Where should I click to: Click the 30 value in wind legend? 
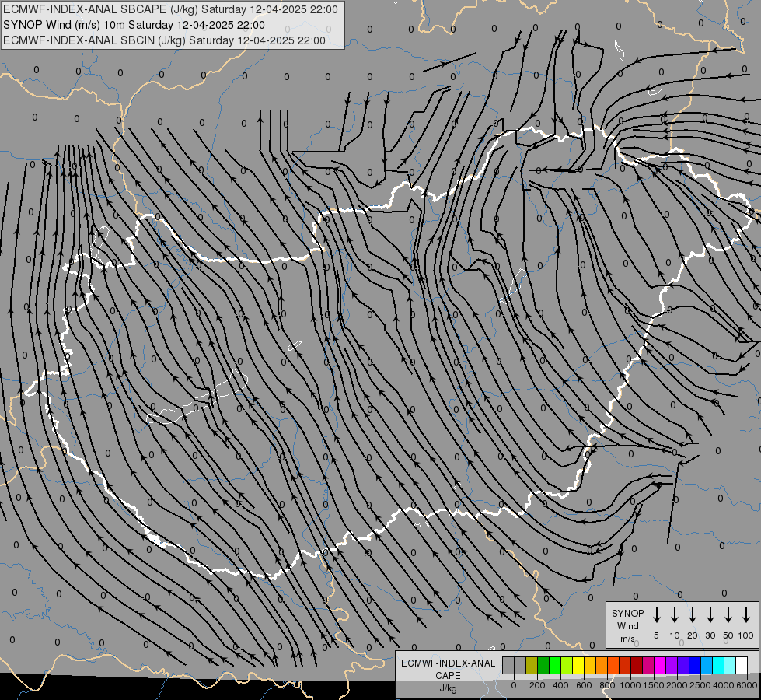point(710,635)
